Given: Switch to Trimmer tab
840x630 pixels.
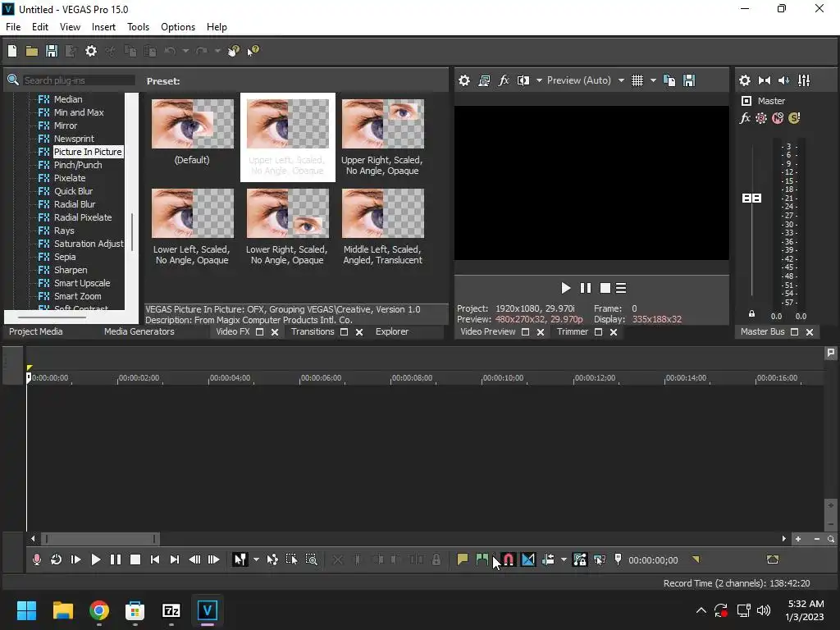Looking at the screenshot, I should 572,331.
